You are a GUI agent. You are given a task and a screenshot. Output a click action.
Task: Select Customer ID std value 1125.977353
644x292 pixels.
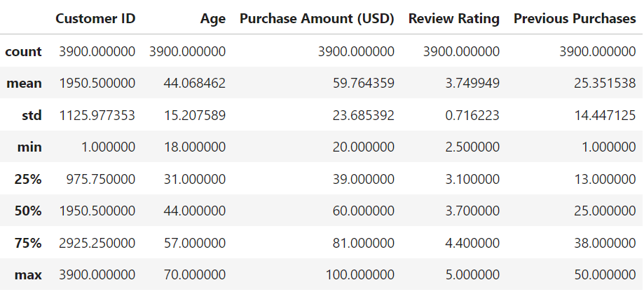[97, 115]
